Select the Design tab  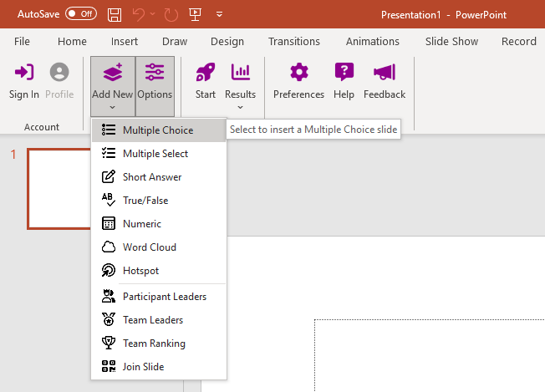pos(227,41)
